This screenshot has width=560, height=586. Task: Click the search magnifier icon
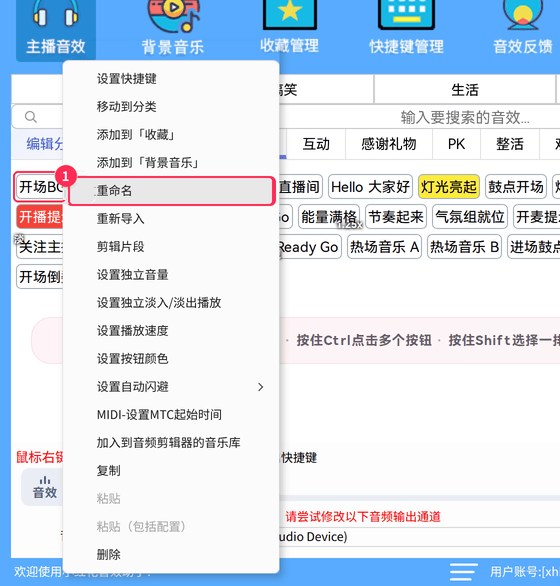pyautogui.click(x=31, y=117)
